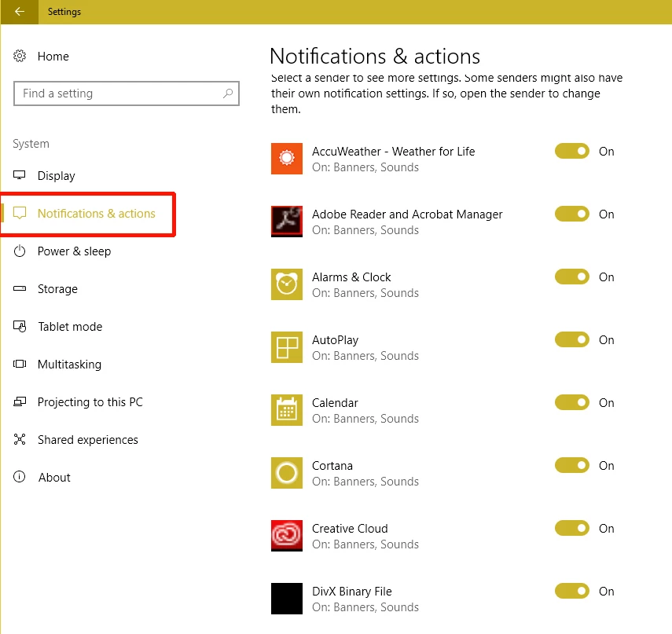672x634 pixels.
Task: Click the Notifications & actions speech bubble icon
Action: 20,213
